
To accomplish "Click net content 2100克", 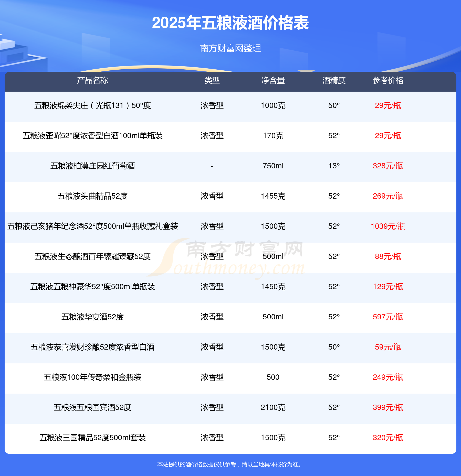I will click(273, 407).
